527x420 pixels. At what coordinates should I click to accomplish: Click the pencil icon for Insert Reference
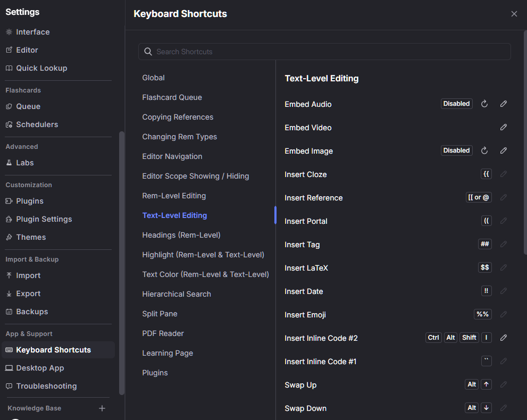coord(503,197)
